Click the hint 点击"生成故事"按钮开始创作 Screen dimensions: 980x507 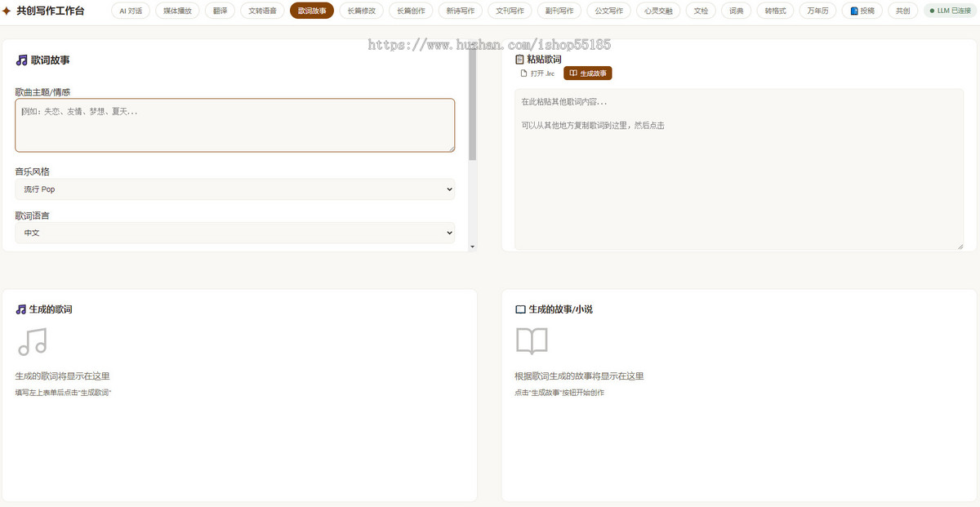[x=559, y=393]
